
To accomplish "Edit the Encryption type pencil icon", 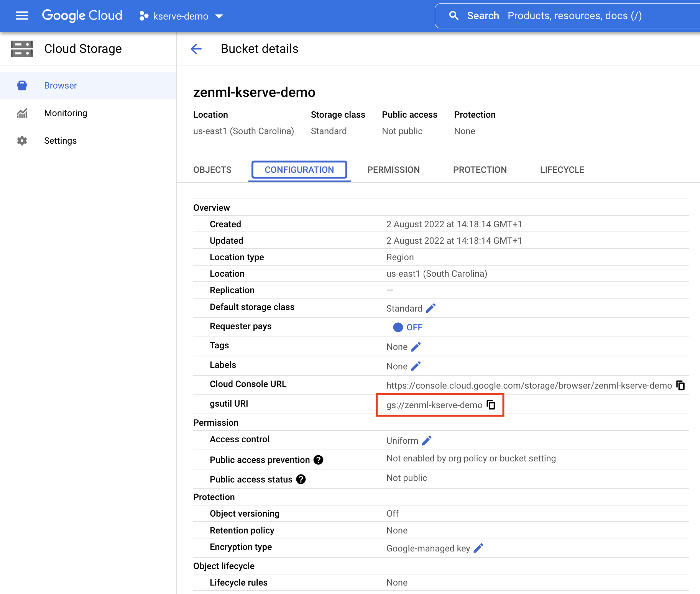I will pyautogui.click(x=478, y=548).
